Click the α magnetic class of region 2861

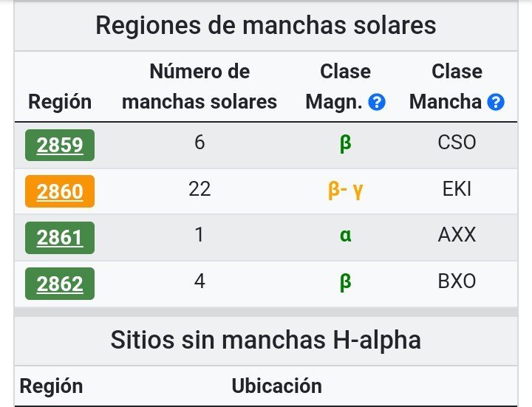tap(345, 236)
